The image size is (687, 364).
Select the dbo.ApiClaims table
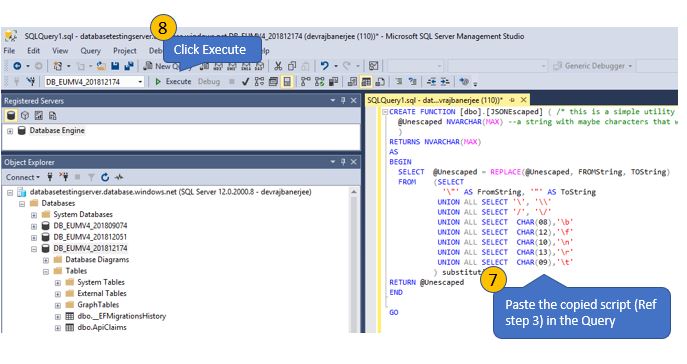[x=102, y=328]
